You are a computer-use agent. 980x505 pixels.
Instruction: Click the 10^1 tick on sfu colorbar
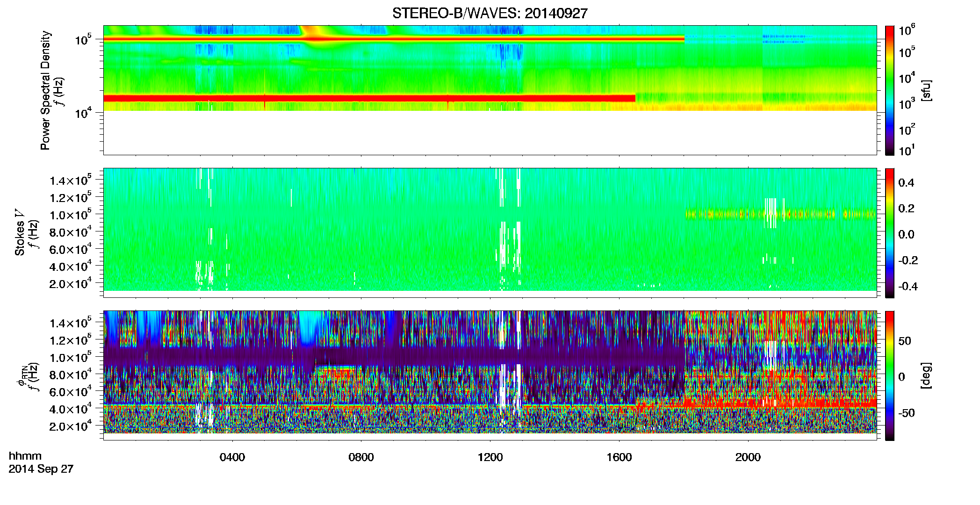pyautogui.click(x=907, y=151)
